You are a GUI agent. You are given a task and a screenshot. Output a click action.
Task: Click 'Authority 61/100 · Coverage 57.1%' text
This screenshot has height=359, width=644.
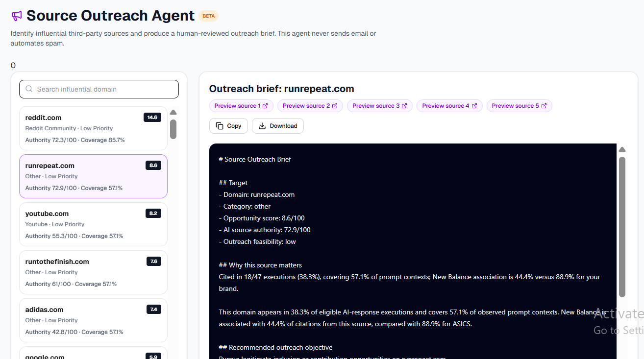[x=71, y=284]
